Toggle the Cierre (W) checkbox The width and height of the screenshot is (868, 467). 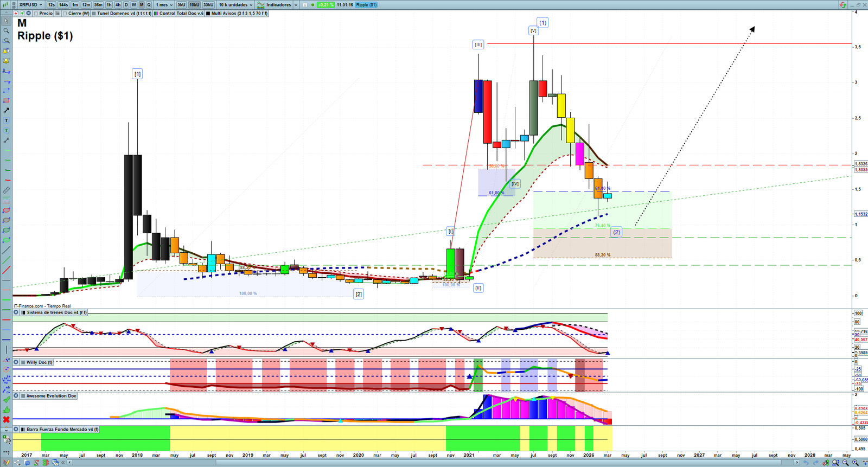pos(65,14)
